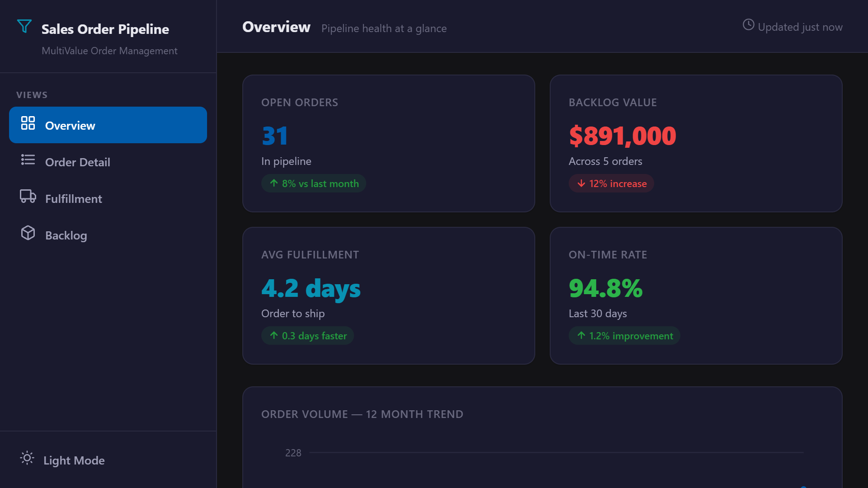
Task: Click the Order Detail list icon
Action: 28,160
